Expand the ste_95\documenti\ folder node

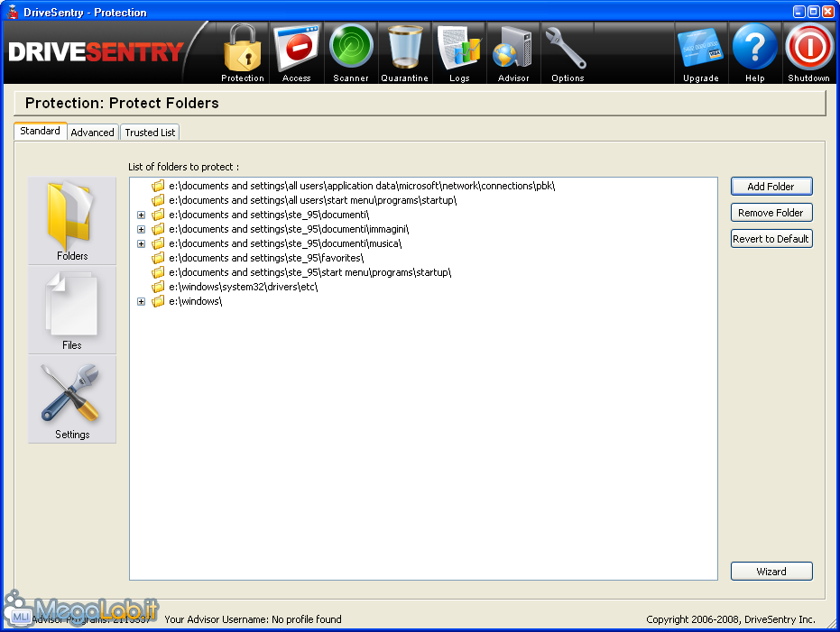[141, 215]
